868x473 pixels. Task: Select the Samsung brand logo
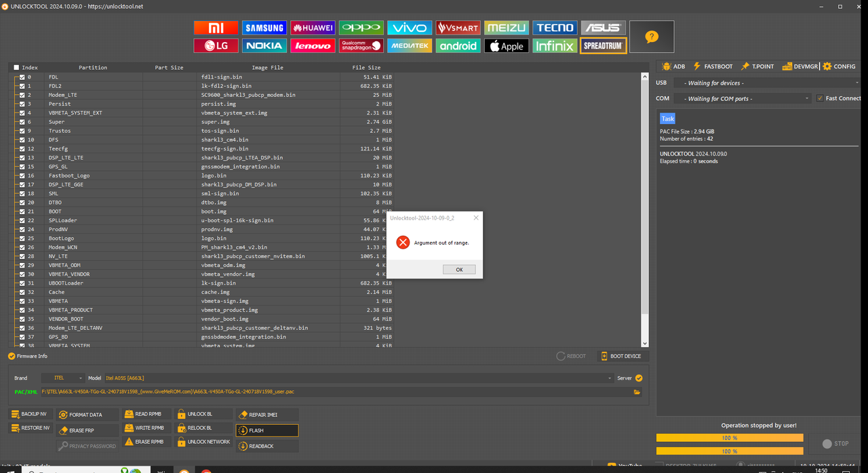click(264, 28)
